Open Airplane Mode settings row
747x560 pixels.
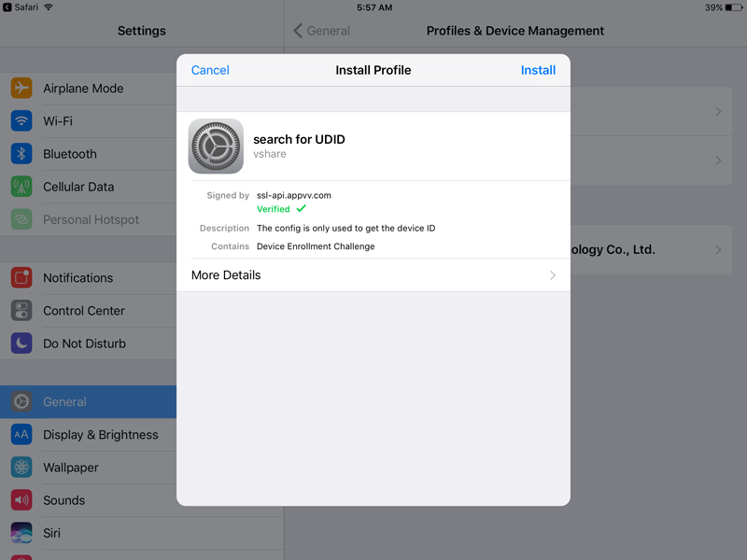coord(88,88)
